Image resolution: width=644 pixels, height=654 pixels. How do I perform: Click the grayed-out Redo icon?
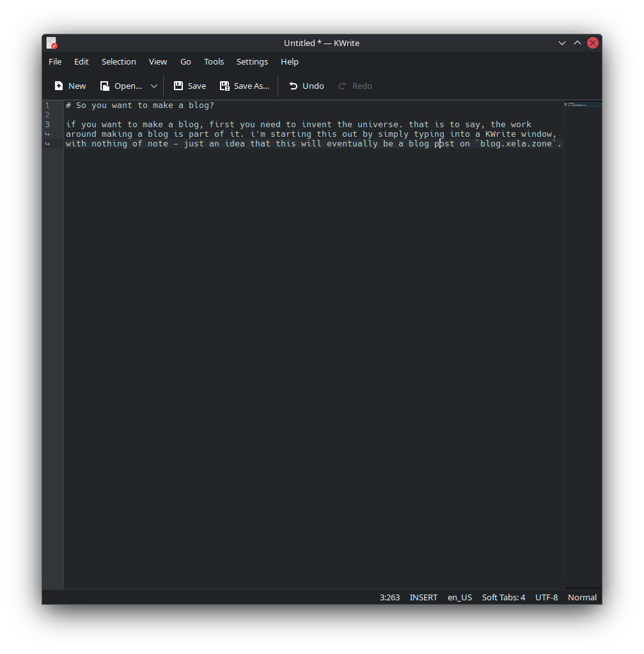(354, 86)
